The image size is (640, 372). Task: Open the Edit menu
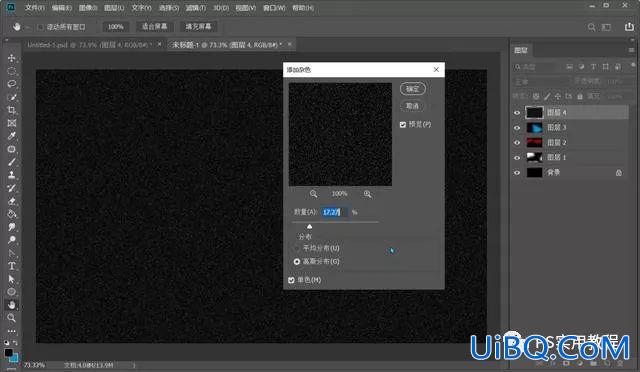pos(62,8)
